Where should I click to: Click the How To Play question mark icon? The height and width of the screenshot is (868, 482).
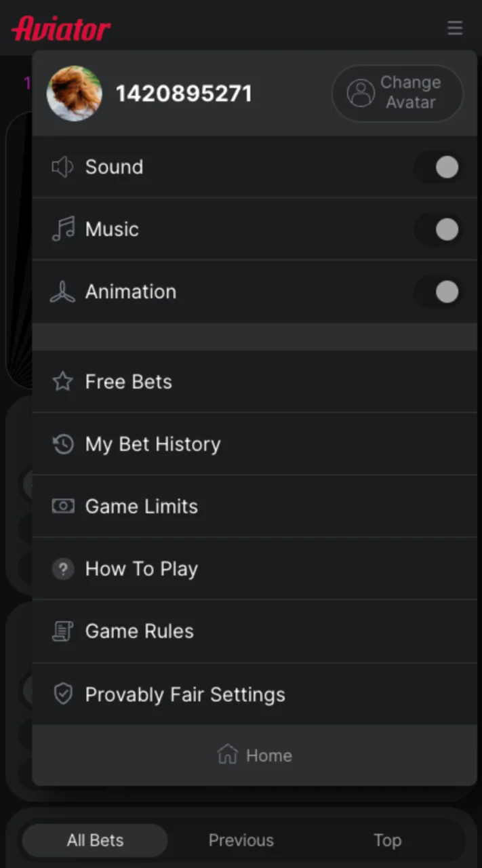[62, 569]
